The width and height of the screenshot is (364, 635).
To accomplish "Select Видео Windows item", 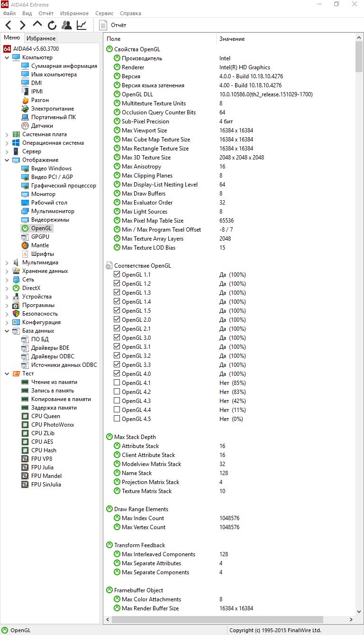I will [x=51, y=168].
